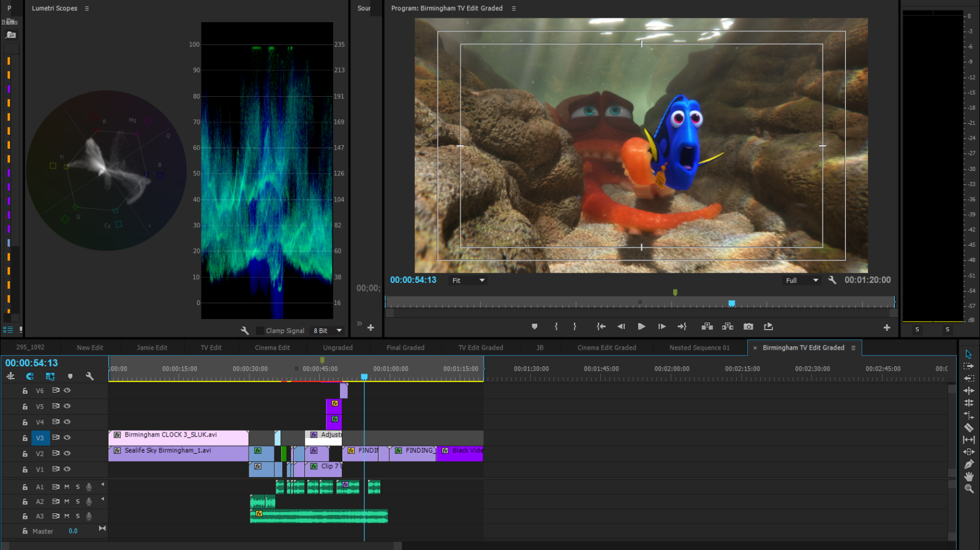Step forward one frame in Program monitor
The image size is (980, 550).
pyautogui.click(x=661, y=326)
